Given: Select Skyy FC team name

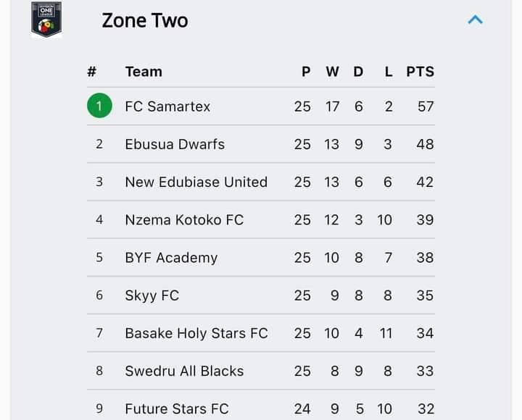Looking at the screenshot, I should (x=152, y=295).
